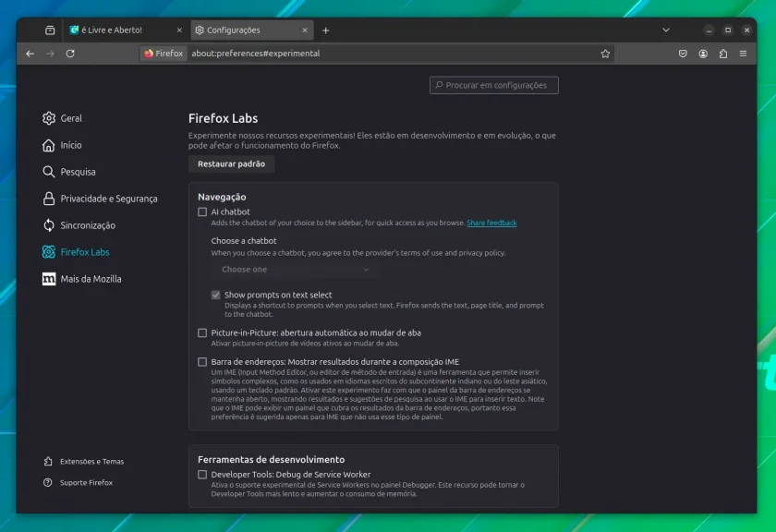Open the extensions puzzle icon
The height and width of the screenshot is (532, 776).
pyautogui.click(x=723, y=54)
